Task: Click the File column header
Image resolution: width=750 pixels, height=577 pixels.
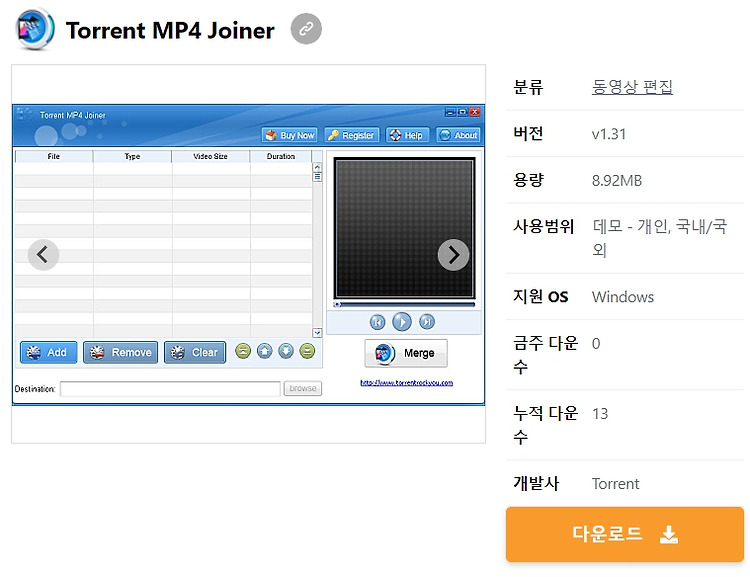Action: point(54,156)
